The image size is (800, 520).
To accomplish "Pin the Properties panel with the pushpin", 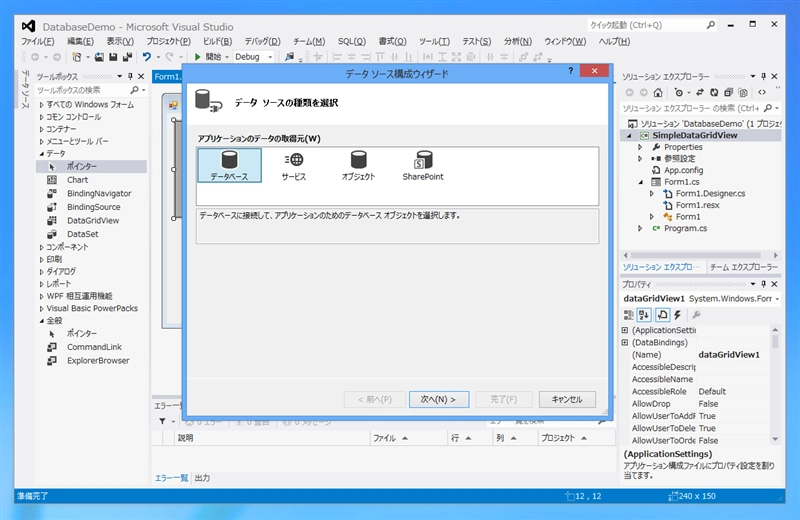I will pyautogui.click(x=763, y=284).
